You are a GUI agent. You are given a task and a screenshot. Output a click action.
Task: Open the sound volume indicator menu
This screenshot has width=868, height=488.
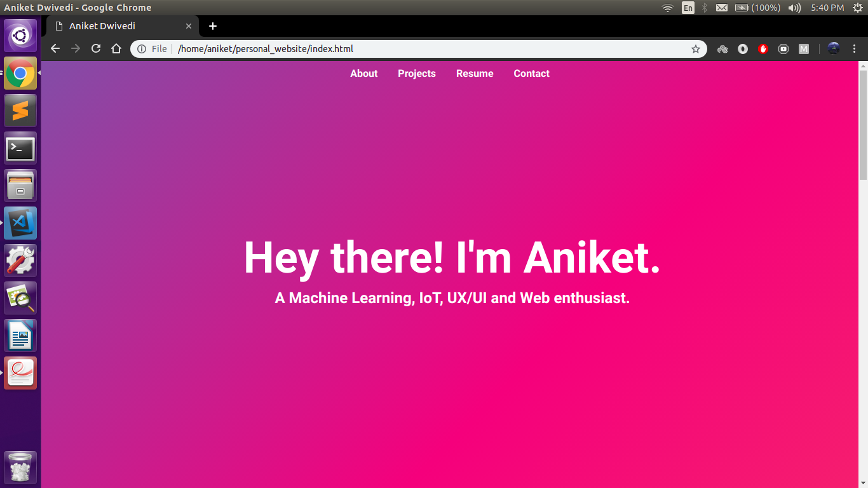point(794,8)
